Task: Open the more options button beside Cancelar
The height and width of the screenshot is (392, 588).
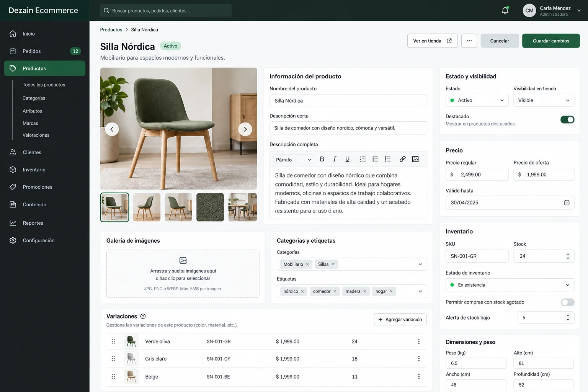Action: click(469, 41)
